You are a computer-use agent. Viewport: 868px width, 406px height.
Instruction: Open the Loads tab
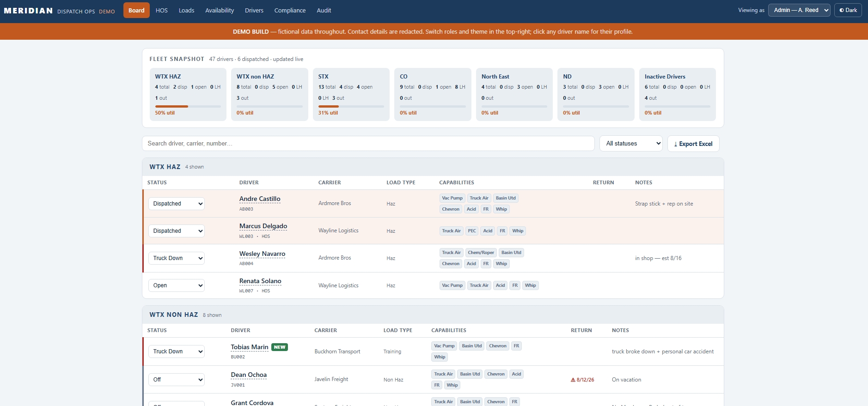tap(186, 10)
